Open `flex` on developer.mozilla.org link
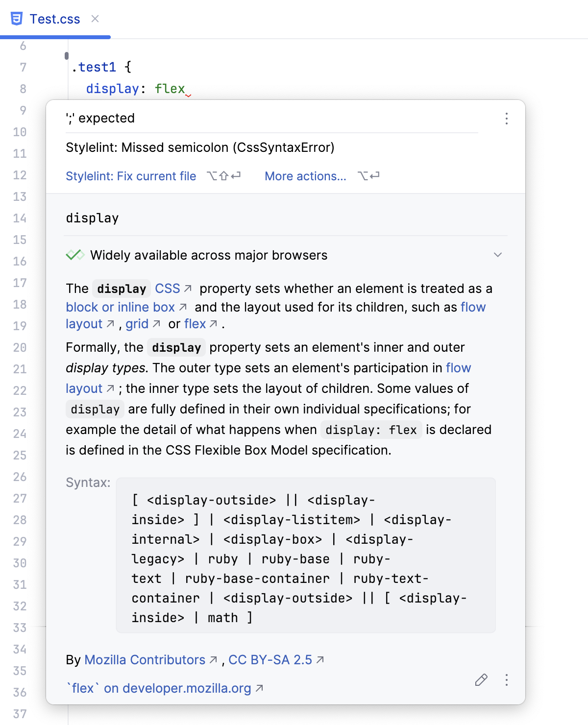This screenshot has height=725, width=588. point(159,688)
